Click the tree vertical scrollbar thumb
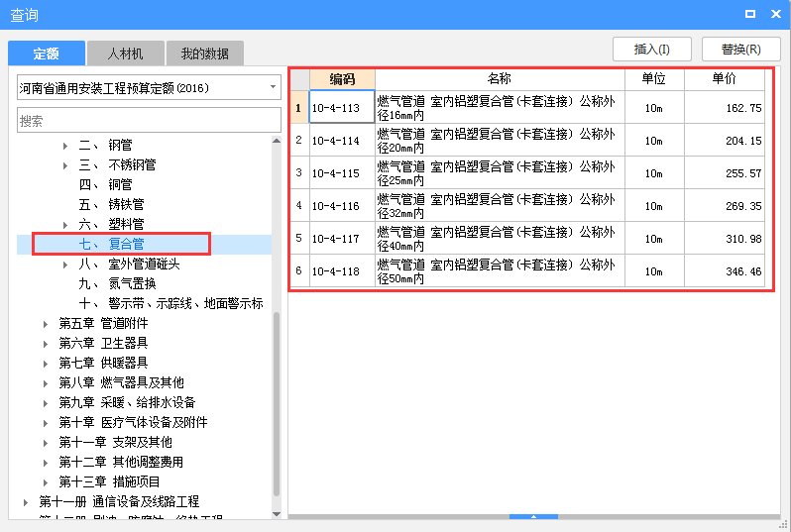This screenshot has height=532, width=791. [x=277, y=404]
